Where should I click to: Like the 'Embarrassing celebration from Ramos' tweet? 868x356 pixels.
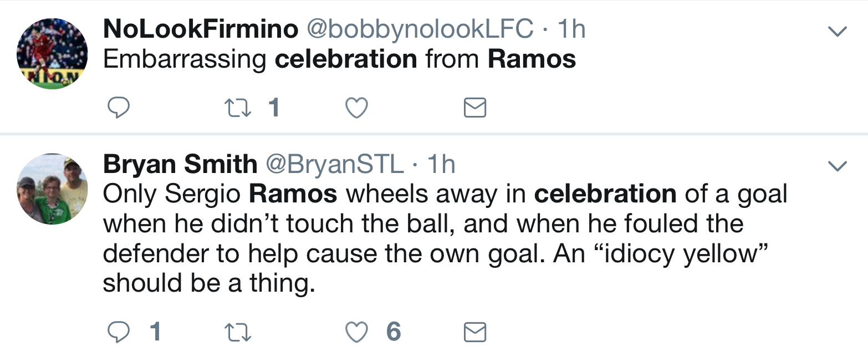[356, 108]
